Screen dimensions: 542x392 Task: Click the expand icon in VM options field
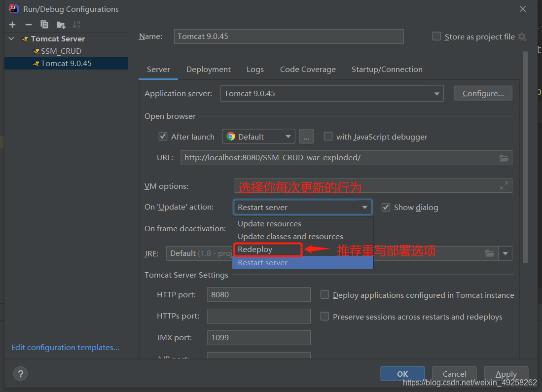(504, 185)
